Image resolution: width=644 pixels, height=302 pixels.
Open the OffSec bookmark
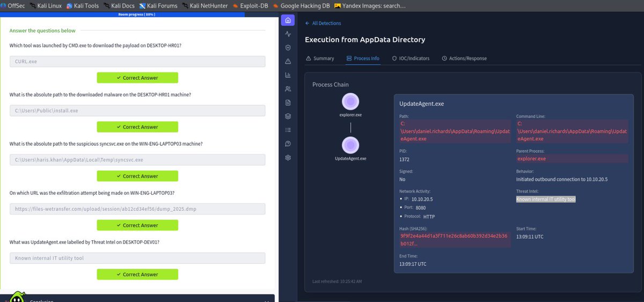coord(13,5)
